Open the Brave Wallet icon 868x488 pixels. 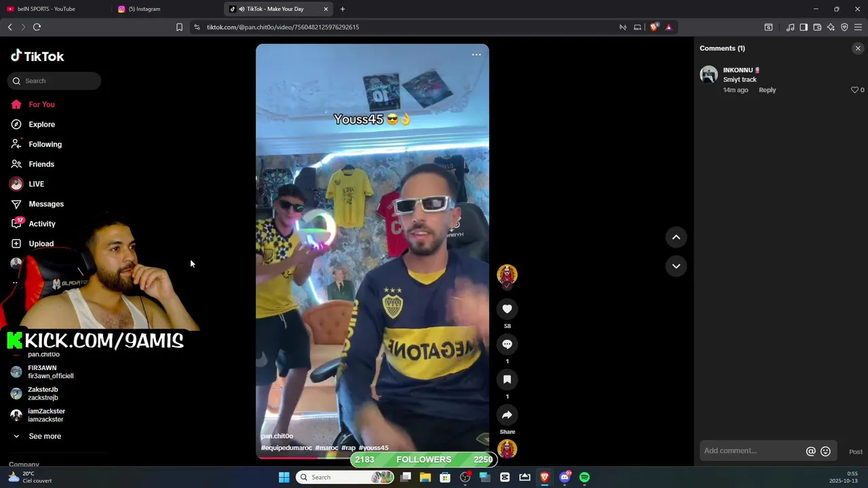(817, 27)
